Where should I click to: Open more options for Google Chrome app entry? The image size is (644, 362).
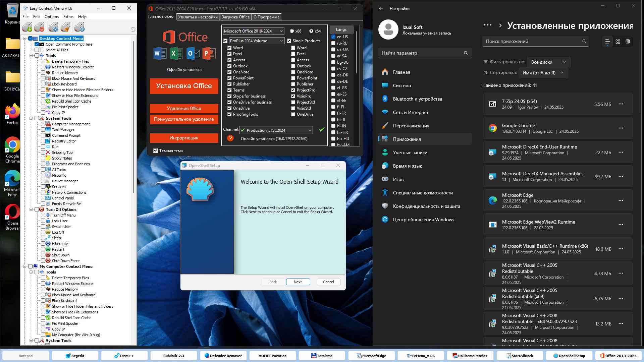621,128
